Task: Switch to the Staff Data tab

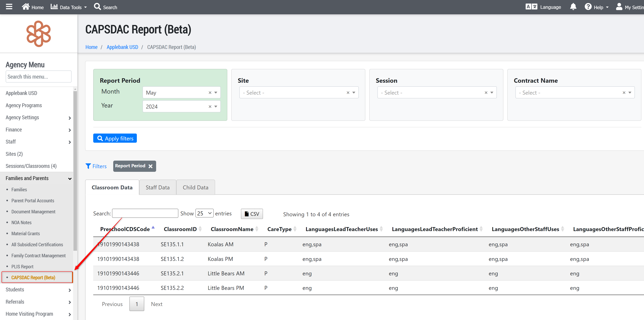Action: [158, 187]
